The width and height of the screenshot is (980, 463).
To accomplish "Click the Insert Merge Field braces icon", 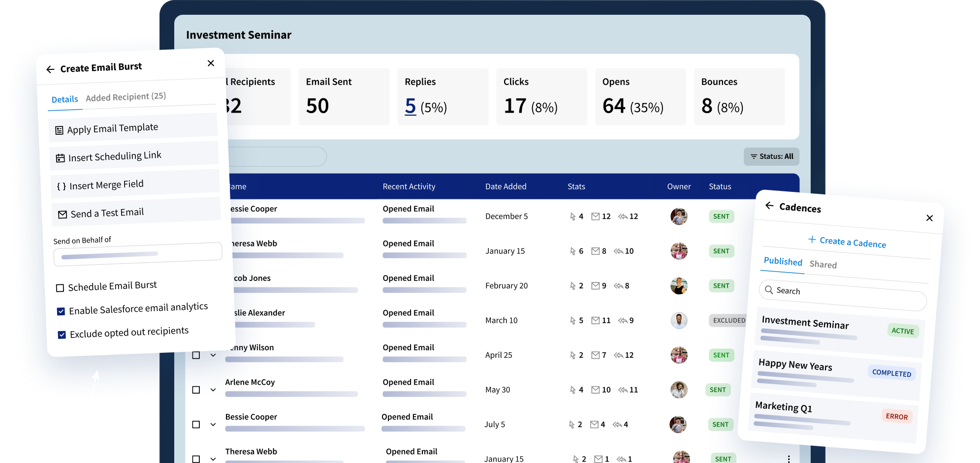I will pos(61,186).
